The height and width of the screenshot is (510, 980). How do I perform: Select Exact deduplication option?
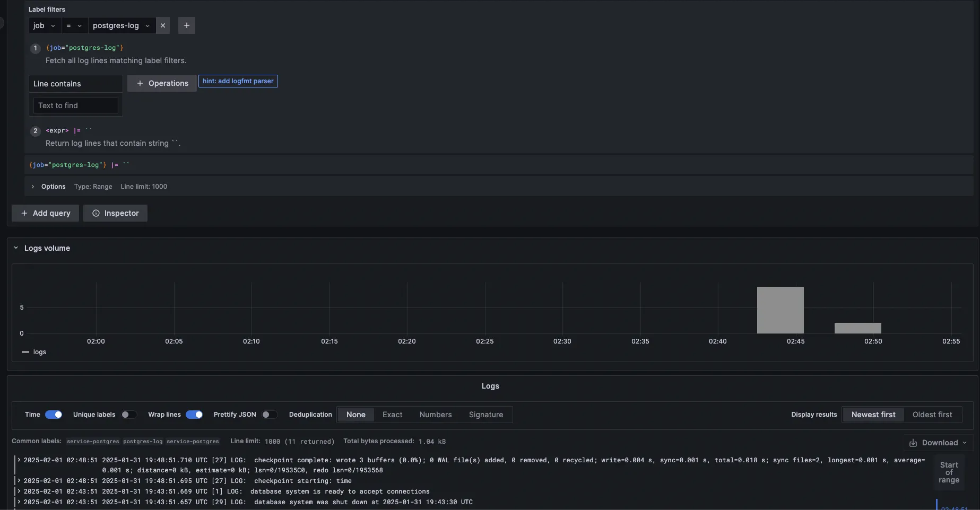(392, 415)
